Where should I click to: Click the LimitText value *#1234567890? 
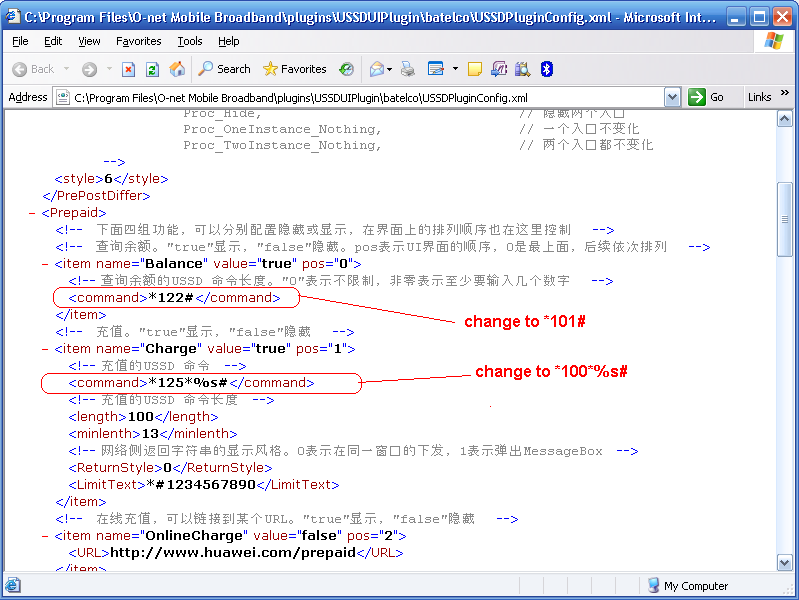pos(201,485)
